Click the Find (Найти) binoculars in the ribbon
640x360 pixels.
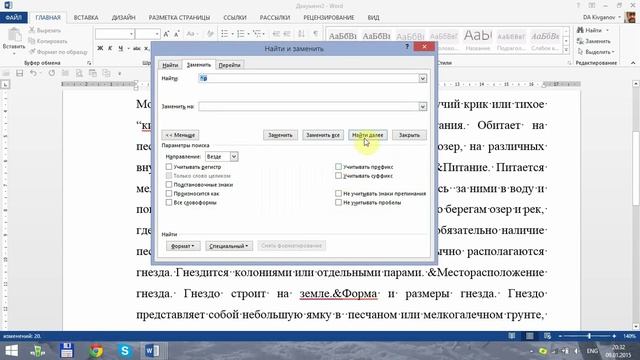[590, 30]
